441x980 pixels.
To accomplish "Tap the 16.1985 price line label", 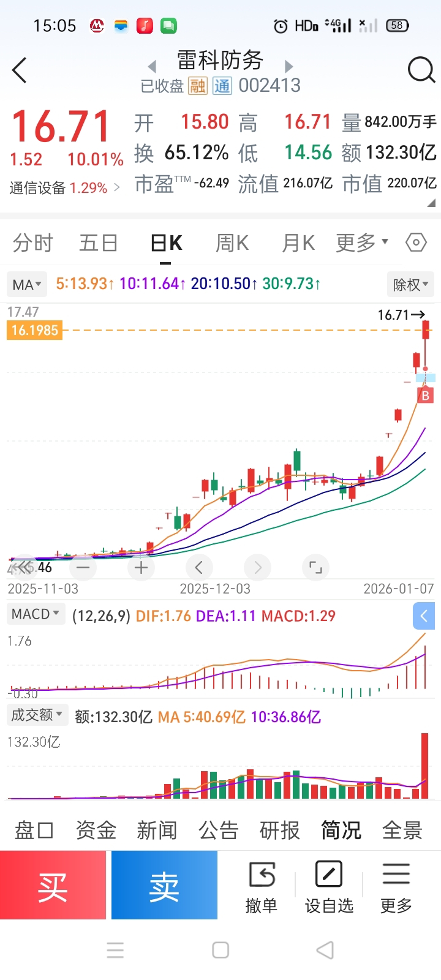I will [x=34, y=330].
